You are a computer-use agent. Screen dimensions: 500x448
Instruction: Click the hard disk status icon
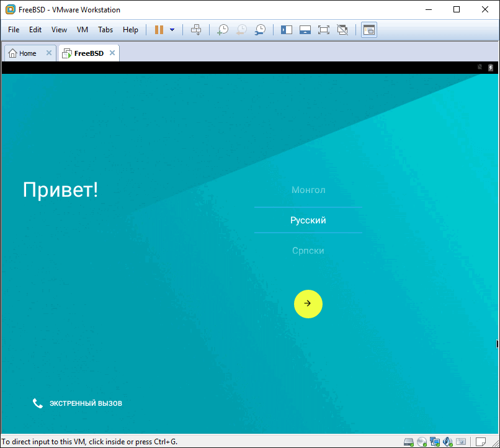408,442
